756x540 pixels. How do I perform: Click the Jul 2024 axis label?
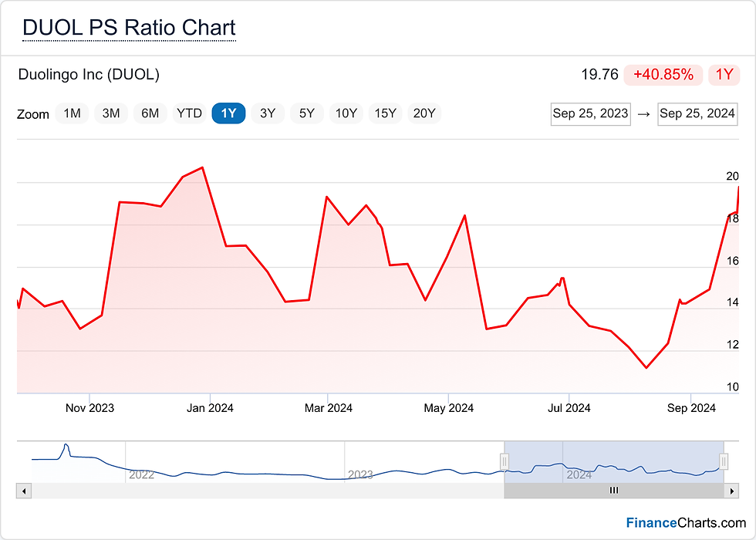pos(569,408)
